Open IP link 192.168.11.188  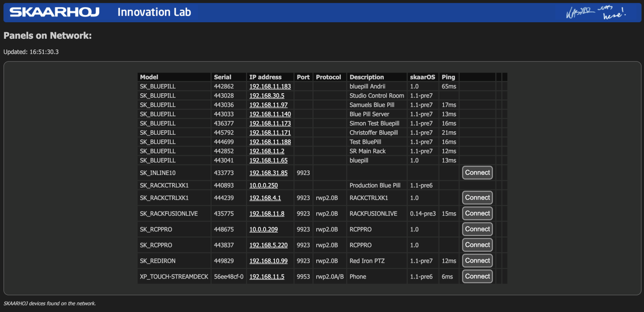click(270, 142)
